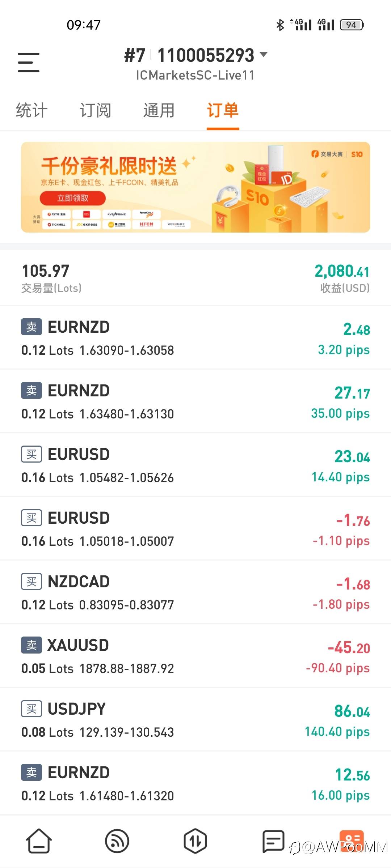Open the EURUSD order with 23.04 profit

point(195,465)
